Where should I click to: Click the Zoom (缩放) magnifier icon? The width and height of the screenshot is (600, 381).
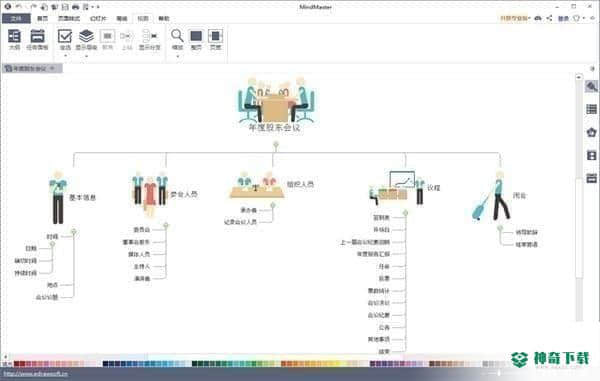point(177,36)
